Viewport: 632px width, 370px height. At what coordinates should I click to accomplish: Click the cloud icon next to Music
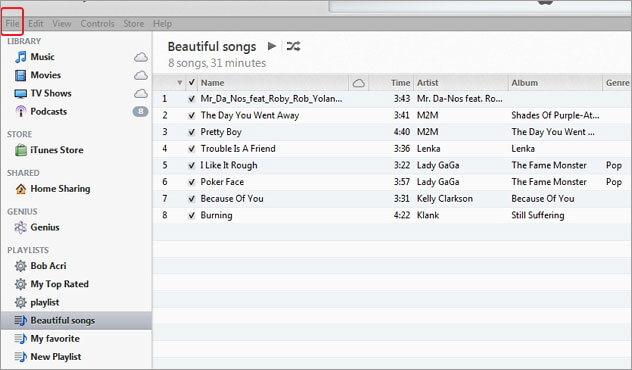coord(141,57)
